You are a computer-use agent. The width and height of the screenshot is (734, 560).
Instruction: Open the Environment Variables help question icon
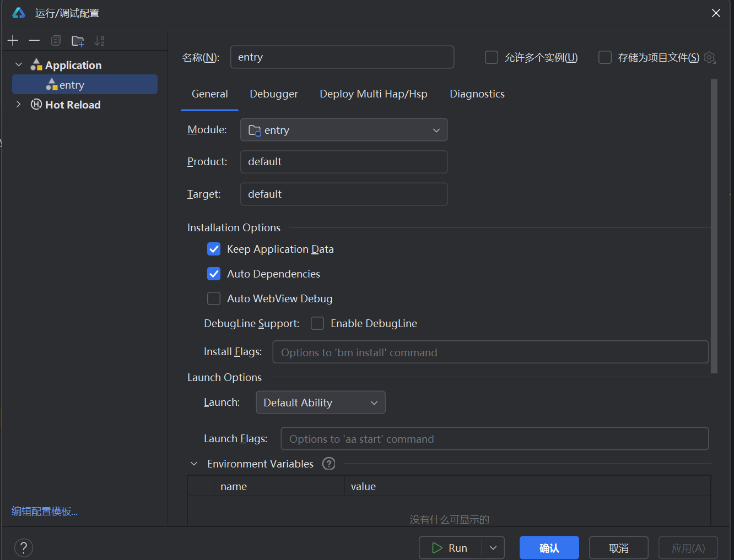tap(329, 464)
